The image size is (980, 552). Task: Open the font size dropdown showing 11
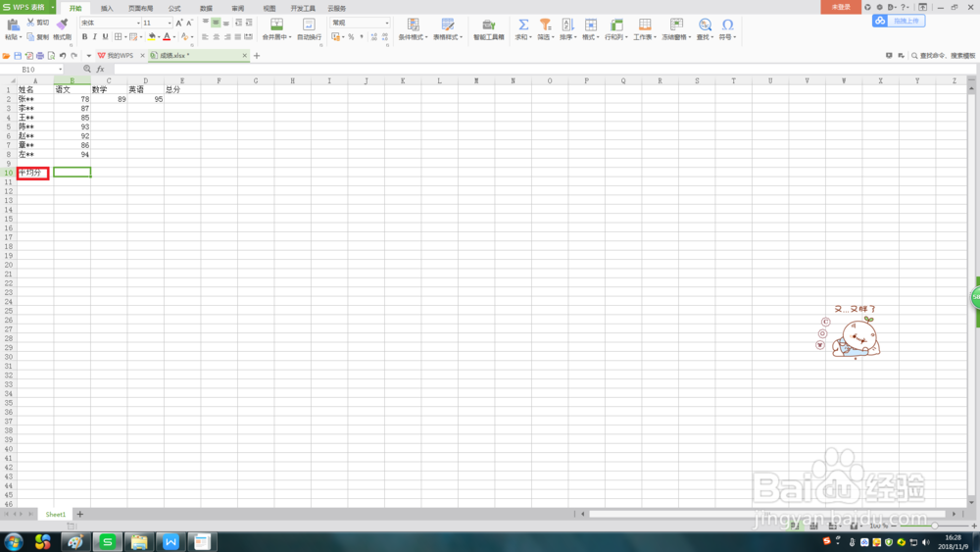point(170,24)
